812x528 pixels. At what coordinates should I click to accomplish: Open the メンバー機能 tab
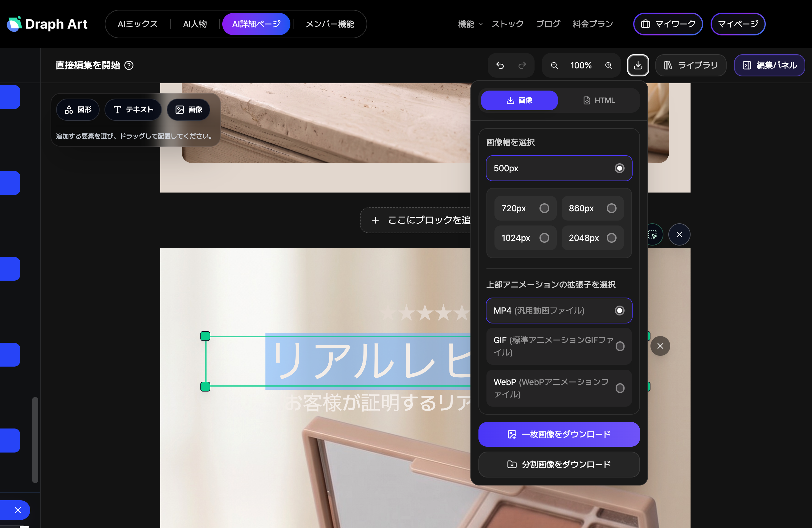330,24
